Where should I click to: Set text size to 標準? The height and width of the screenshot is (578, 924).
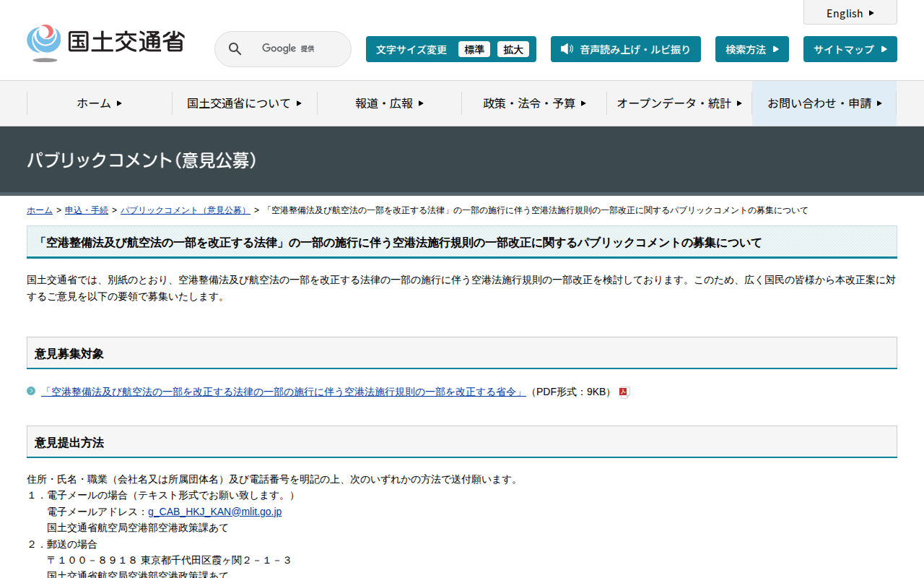coord(474,49)
